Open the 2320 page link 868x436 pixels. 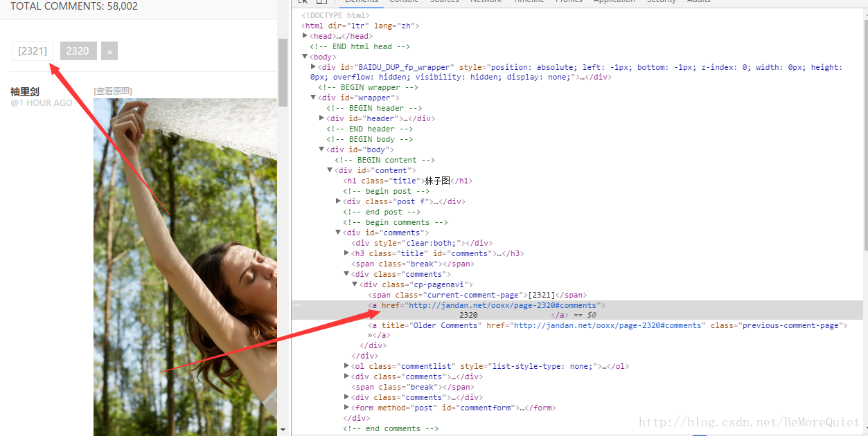78,51
